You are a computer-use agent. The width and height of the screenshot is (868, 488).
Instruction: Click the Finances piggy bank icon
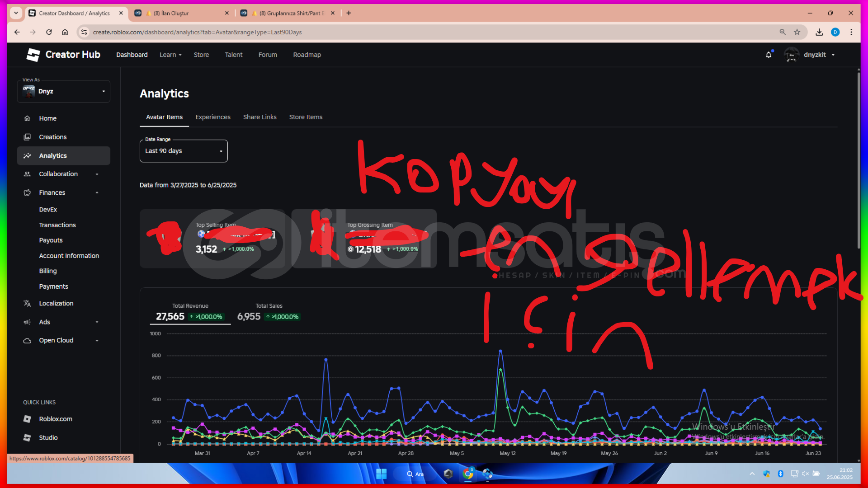click(27, 192)
